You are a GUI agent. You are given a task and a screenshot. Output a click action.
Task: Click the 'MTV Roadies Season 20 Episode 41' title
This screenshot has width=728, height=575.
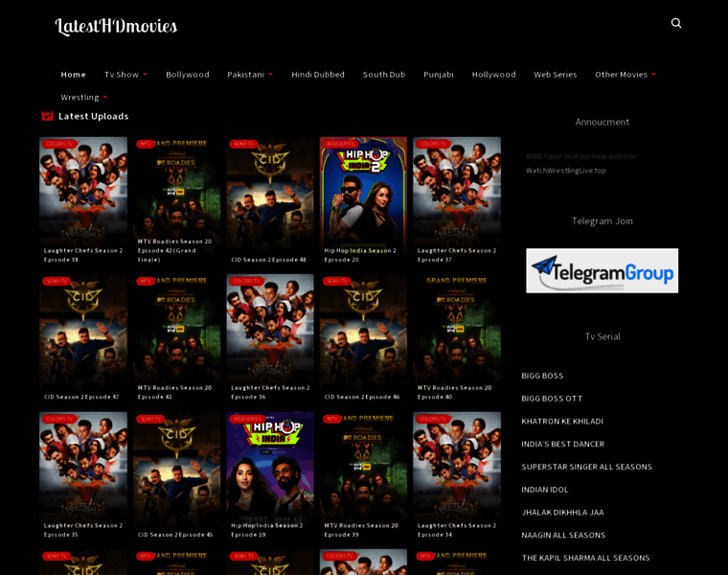pyautogui.click(x=174, y=393)
